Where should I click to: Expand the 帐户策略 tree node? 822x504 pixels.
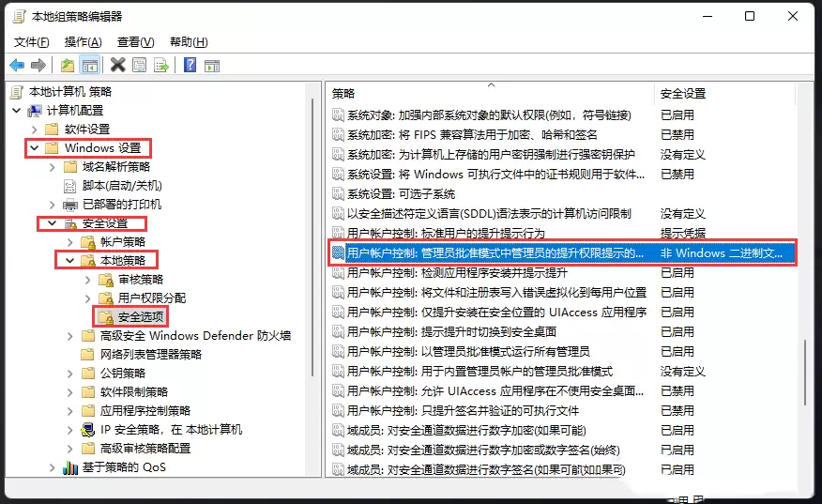click(x=70, y=242)
